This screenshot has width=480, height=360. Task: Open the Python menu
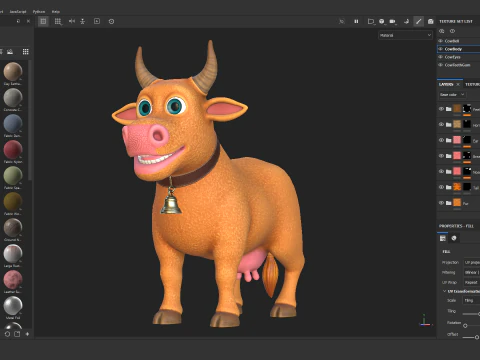[39, 11]
